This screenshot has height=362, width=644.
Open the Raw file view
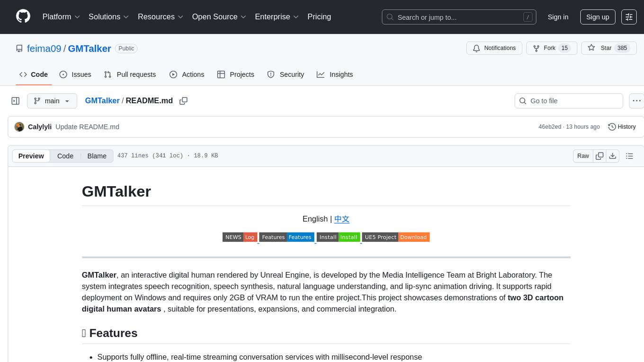(x=583, y=156)
